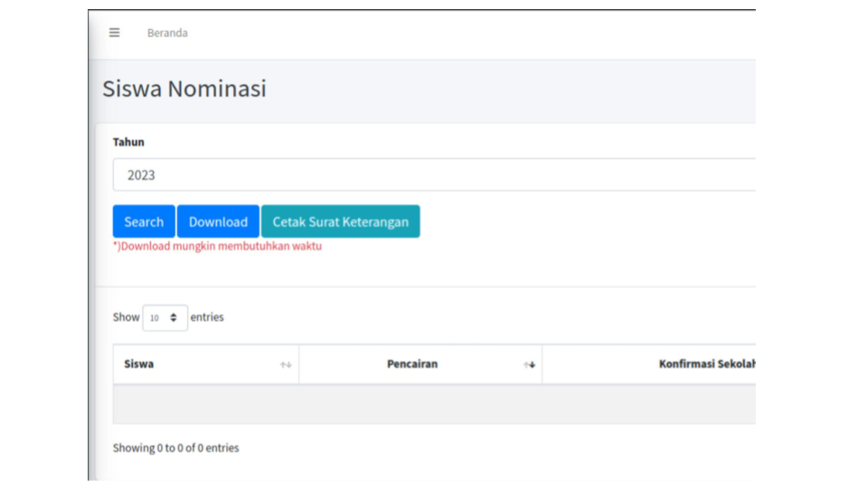Viewport: 868px width, 488px height.
Task: Click the Konfirmasi Sekolah column header
Action: tap(649, 364)
